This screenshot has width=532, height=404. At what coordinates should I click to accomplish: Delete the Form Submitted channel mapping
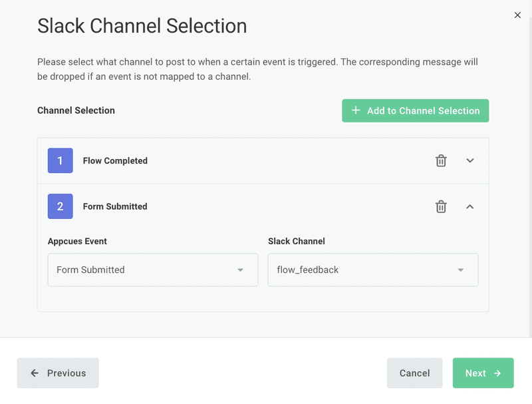pyautogui.click(x=441, y=206)
